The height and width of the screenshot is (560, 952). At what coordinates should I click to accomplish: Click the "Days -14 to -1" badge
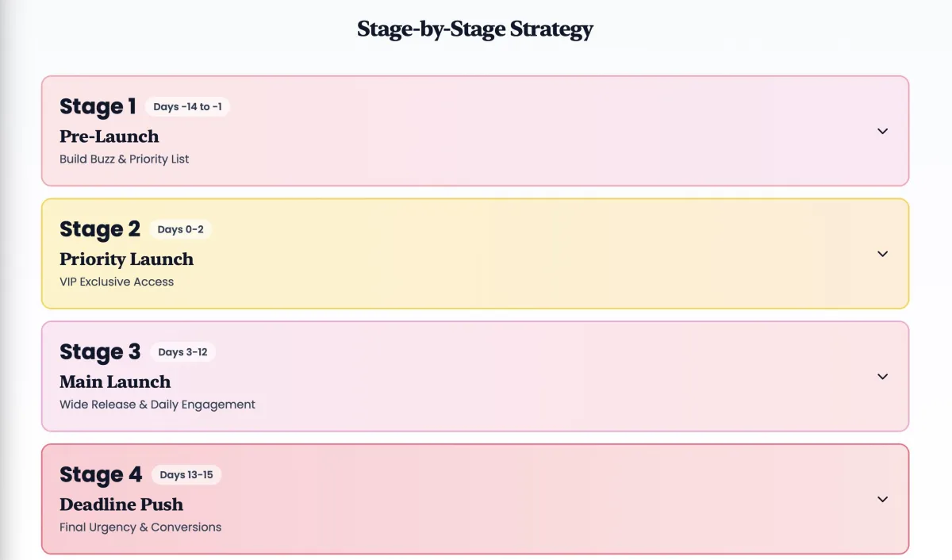187,107
